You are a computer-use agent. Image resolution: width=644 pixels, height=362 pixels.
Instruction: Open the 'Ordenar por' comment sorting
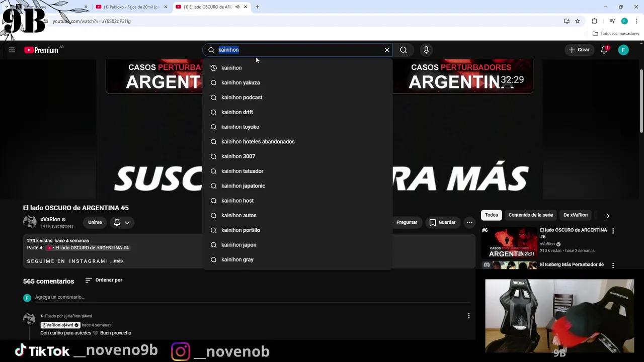(104, 280)
